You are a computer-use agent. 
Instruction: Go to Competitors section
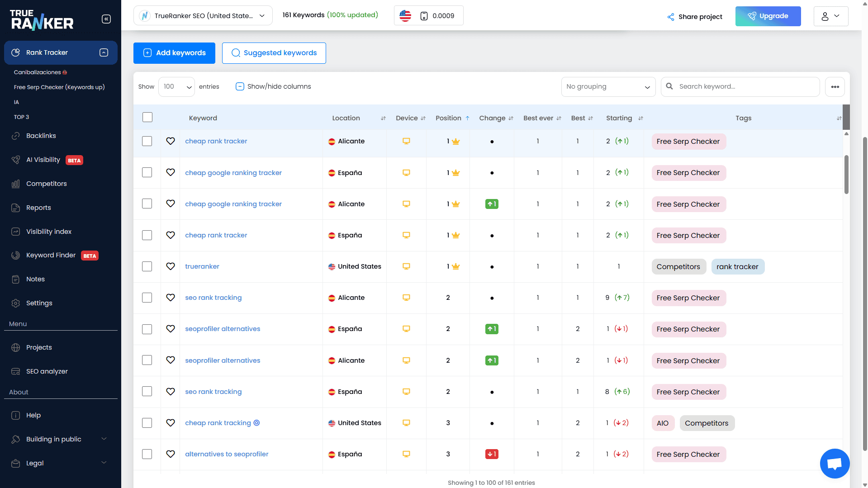pos(46,184)
